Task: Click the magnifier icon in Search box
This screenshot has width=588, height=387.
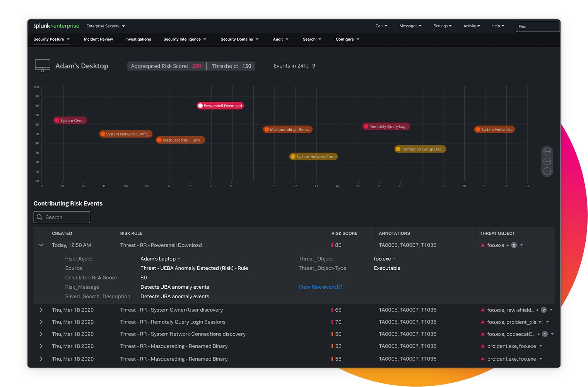Action: click(x=39, y=217)
